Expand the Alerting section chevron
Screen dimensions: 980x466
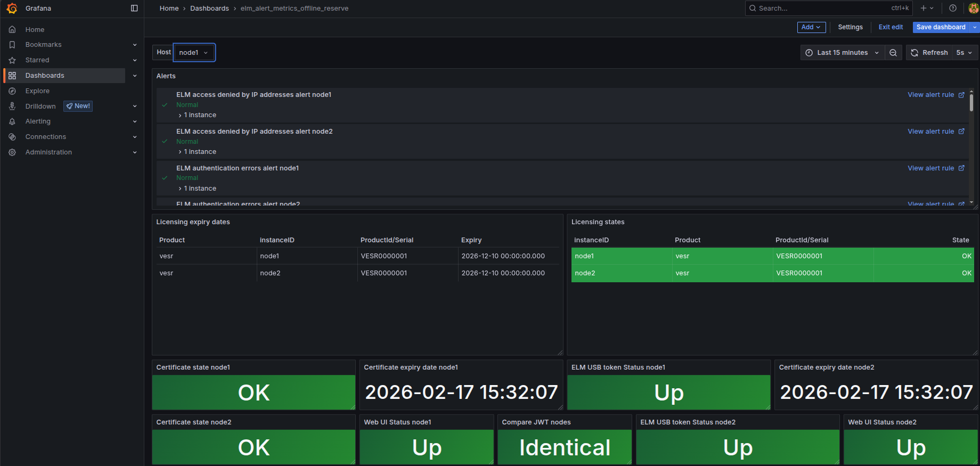click(135, 121)
